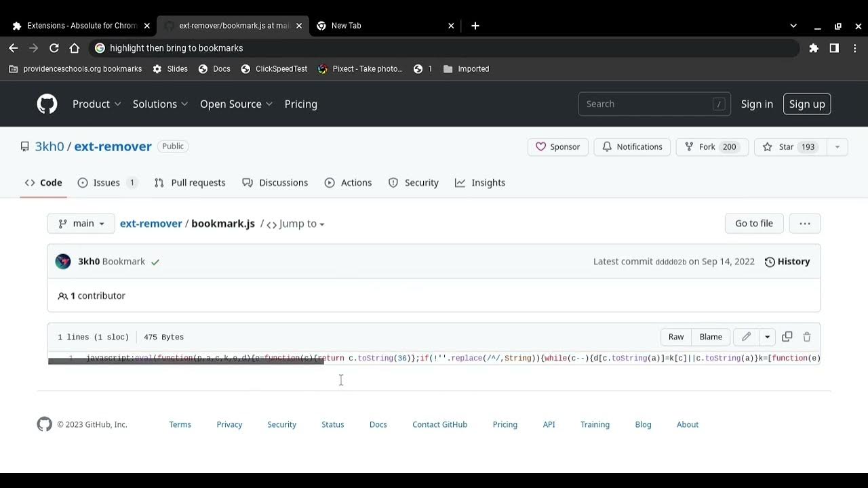Reload the page in Chrome
The width and height of the screenshot is (868, 488).
coord(54,48)
